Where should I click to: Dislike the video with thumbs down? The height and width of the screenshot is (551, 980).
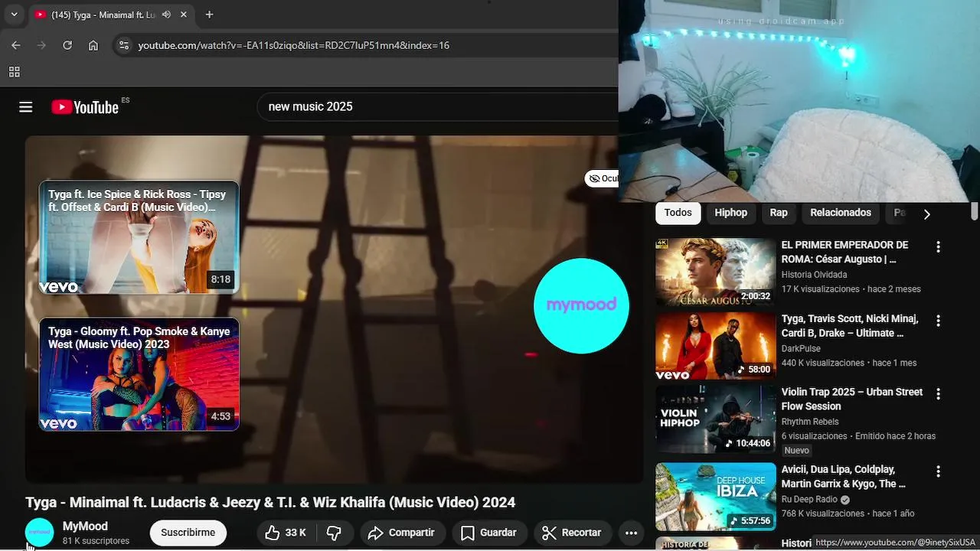(x=334, y=533)
